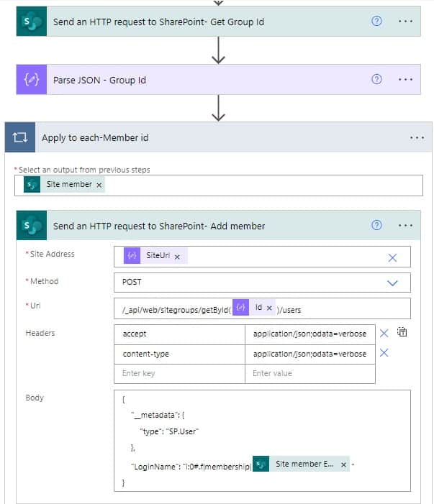Click the Enter value header field

(310, 373)
